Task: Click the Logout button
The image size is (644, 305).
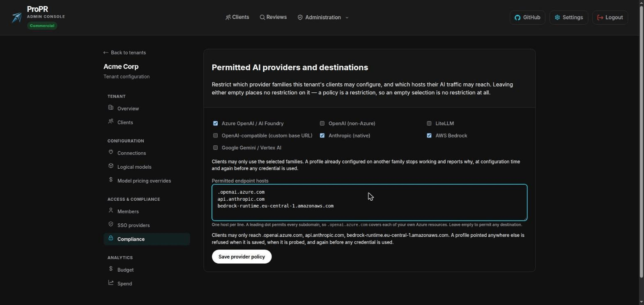Action: 610,18
